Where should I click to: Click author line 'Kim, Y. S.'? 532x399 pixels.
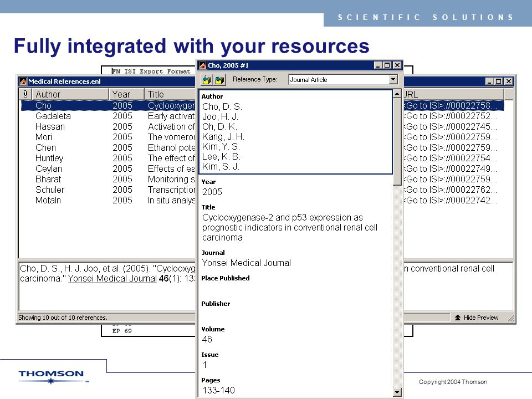click(x=221, y=146)
